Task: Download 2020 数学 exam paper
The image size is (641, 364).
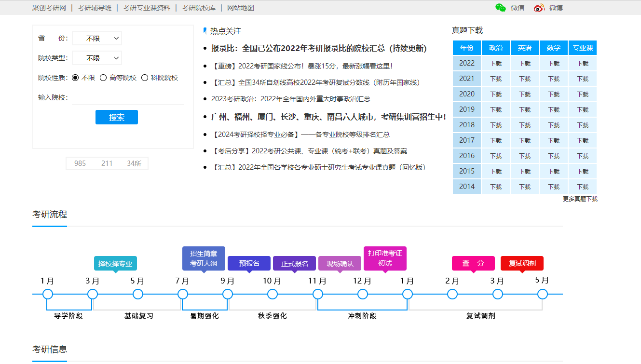Action: [554, 94]
